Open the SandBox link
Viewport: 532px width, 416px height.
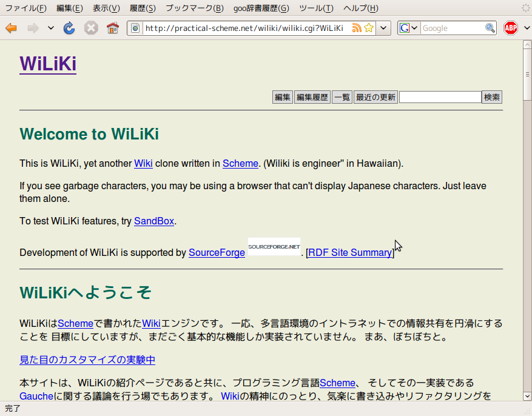[154, 221]
